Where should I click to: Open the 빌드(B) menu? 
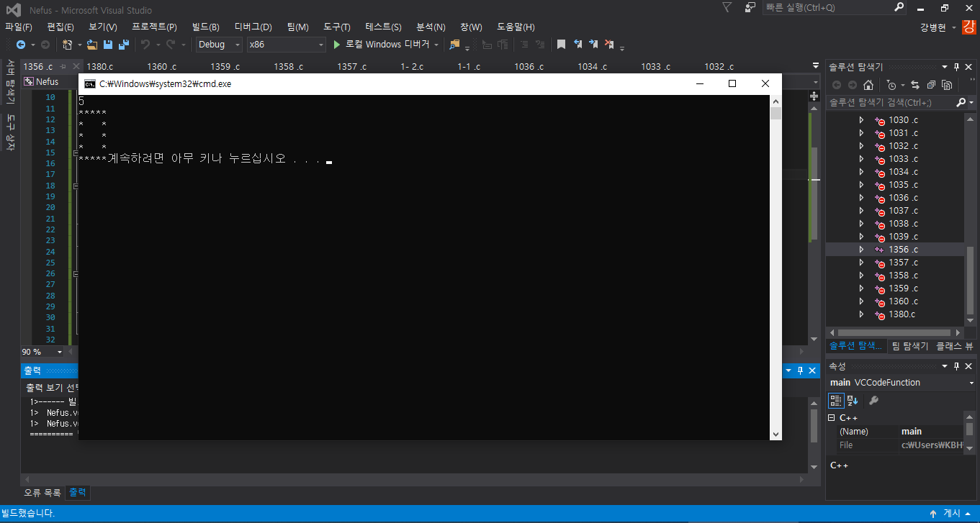point(206,27)
